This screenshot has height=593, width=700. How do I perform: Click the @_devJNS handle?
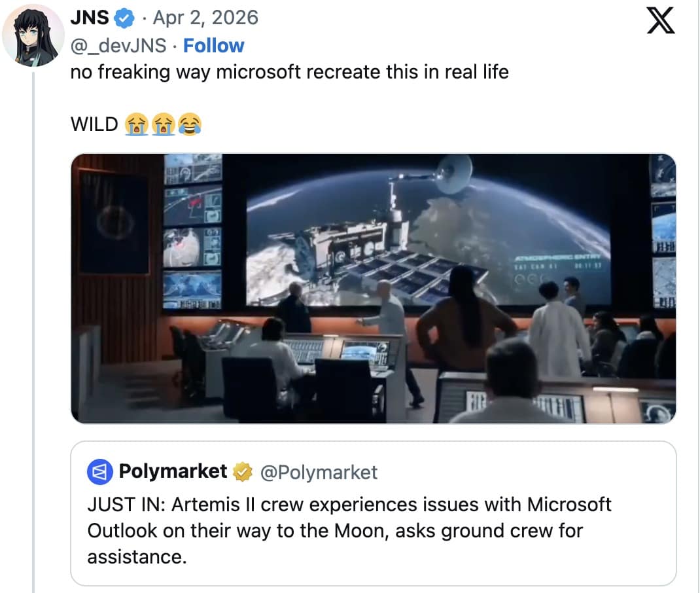click(118, 46)
